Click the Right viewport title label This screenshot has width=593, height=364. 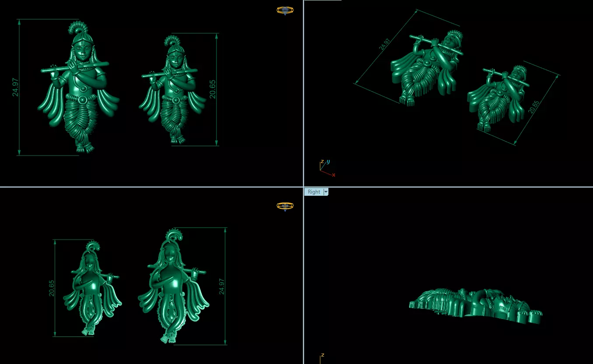pyautogui.click(x=314, y=192)
